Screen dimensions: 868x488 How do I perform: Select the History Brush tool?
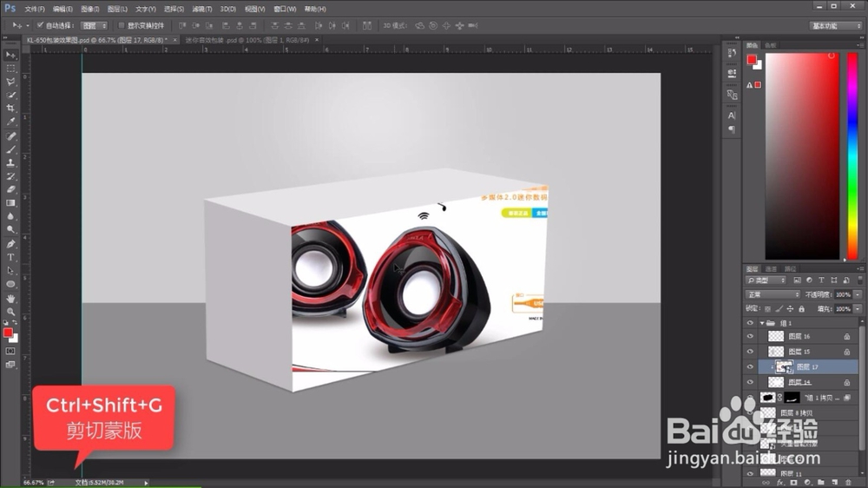click(10, 176)
